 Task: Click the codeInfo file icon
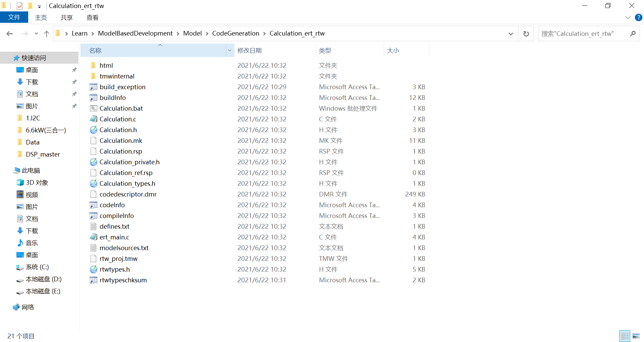point(93,205)
